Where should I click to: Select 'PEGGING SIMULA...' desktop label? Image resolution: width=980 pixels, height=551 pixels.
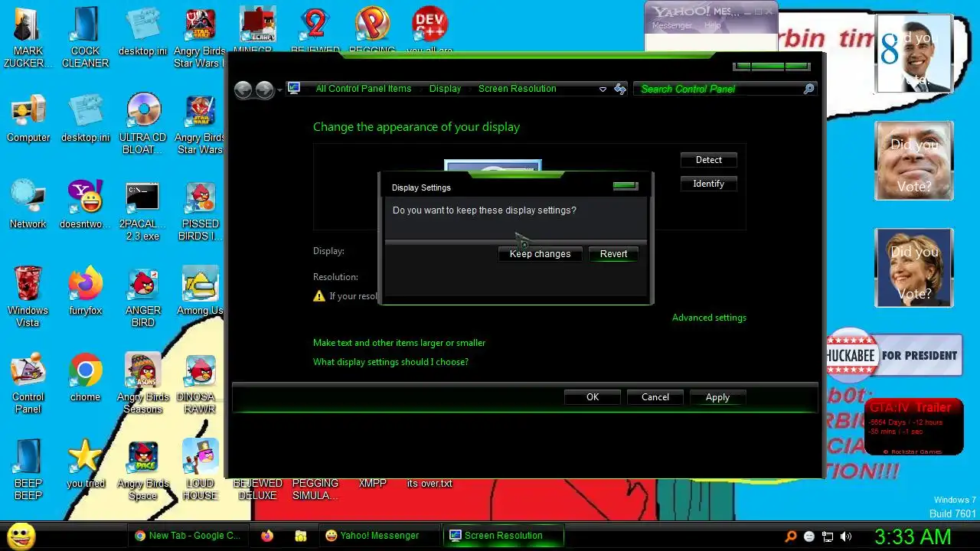[x=315, y=489]
